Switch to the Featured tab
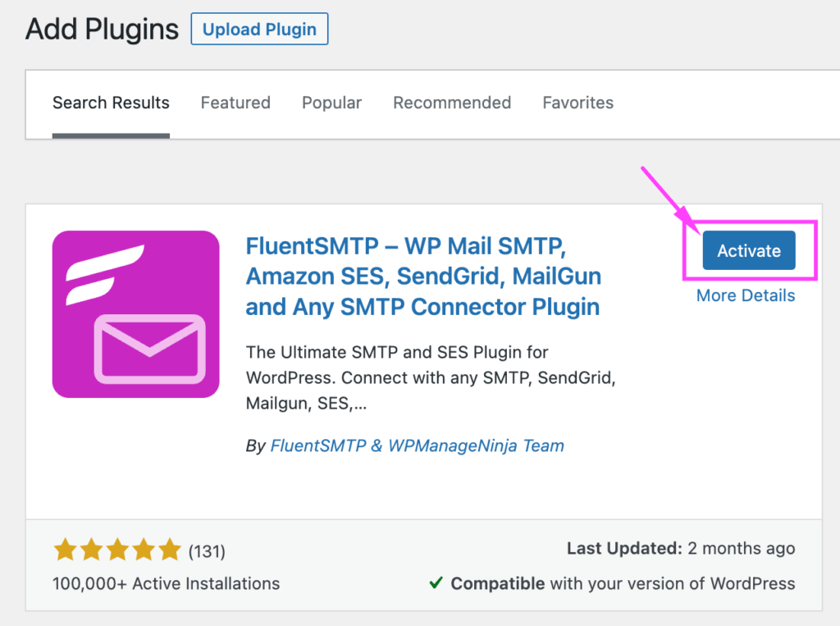 click(235, 103)
